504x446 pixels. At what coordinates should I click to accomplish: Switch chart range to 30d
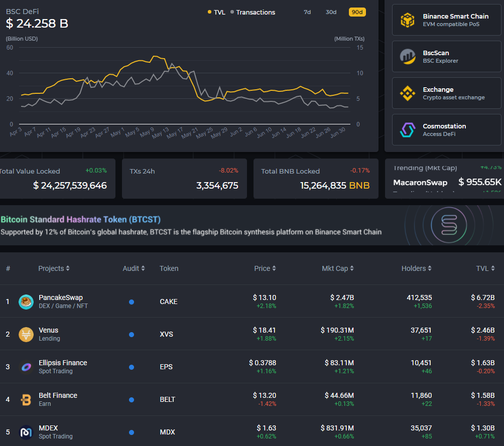point(331,12)
